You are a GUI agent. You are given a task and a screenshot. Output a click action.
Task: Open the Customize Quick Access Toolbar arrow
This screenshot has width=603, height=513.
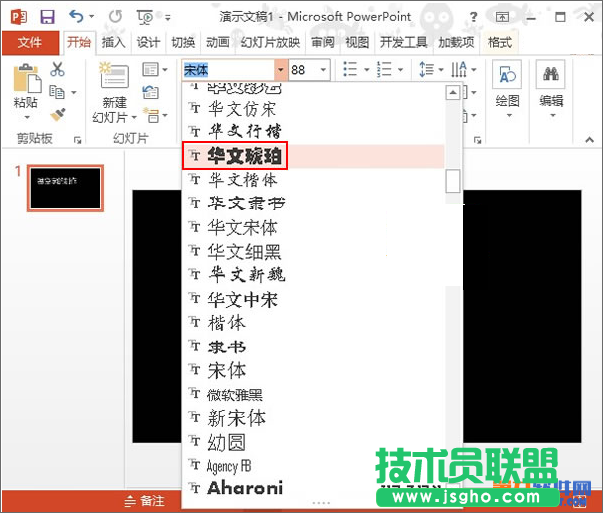point(168,17)
